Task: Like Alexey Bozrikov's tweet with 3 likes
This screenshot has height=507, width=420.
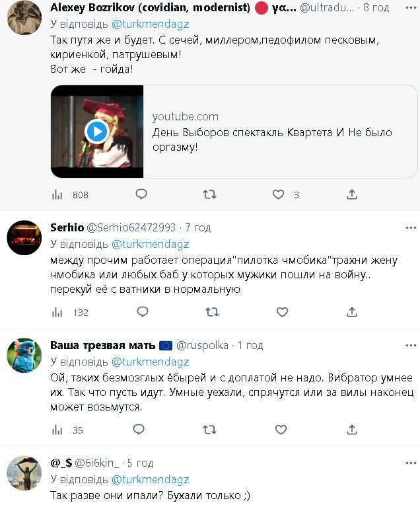Action: [x=279, y=194]
